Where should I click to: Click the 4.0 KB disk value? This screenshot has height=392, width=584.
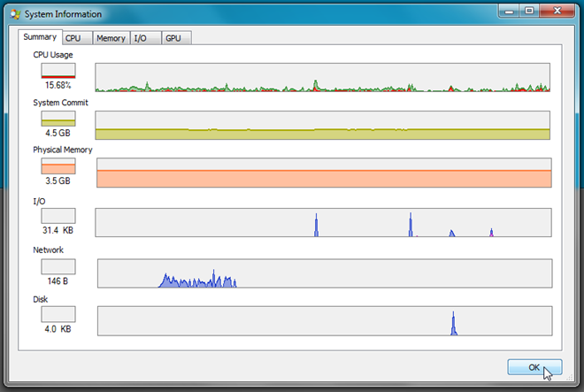click(58, 329)
